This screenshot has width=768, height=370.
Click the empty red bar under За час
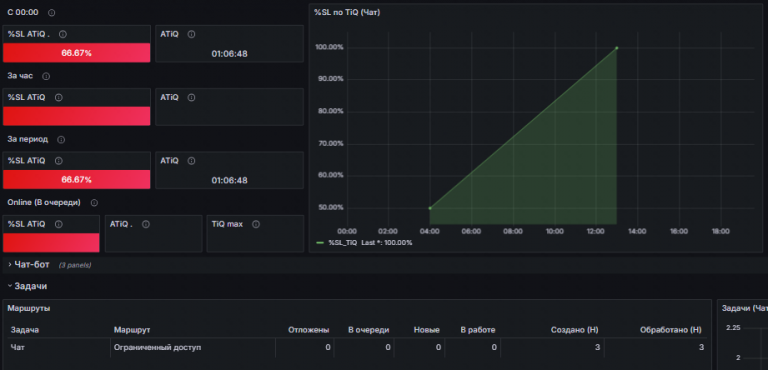[76, 116]
